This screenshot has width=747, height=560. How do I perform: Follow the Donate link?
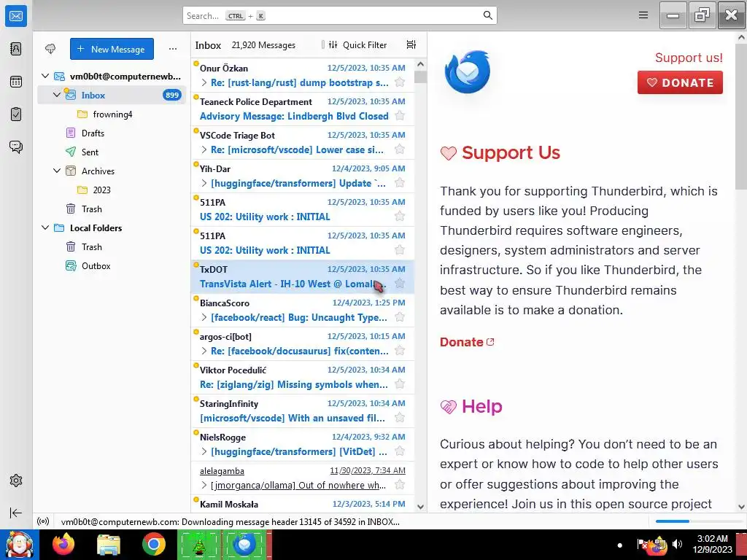467,342
